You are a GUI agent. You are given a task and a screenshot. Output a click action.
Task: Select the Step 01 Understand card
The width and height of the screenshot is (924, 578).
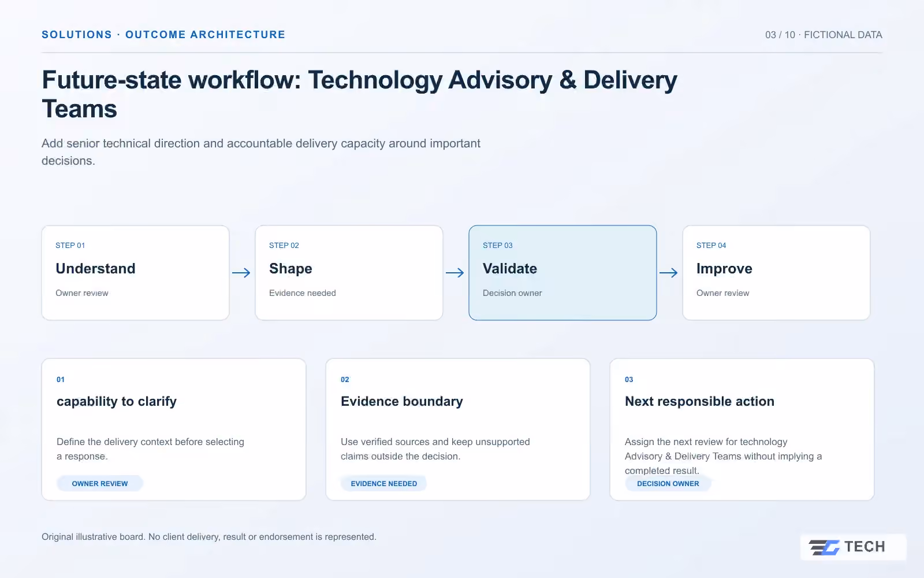136,273
